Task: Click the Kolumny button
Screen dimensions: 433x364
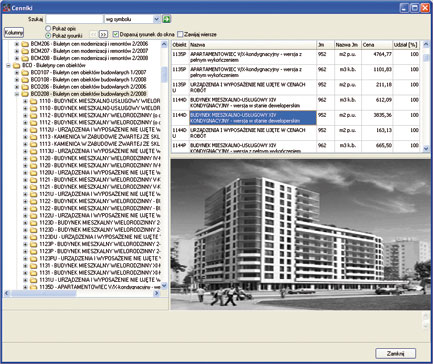Action: (x=14, y=32)
